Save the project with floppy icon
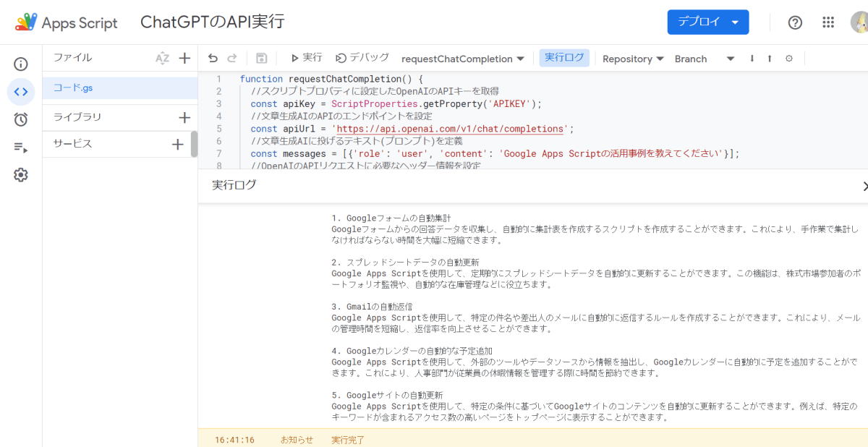The image size is (868, 447). [x=262, y=59]
